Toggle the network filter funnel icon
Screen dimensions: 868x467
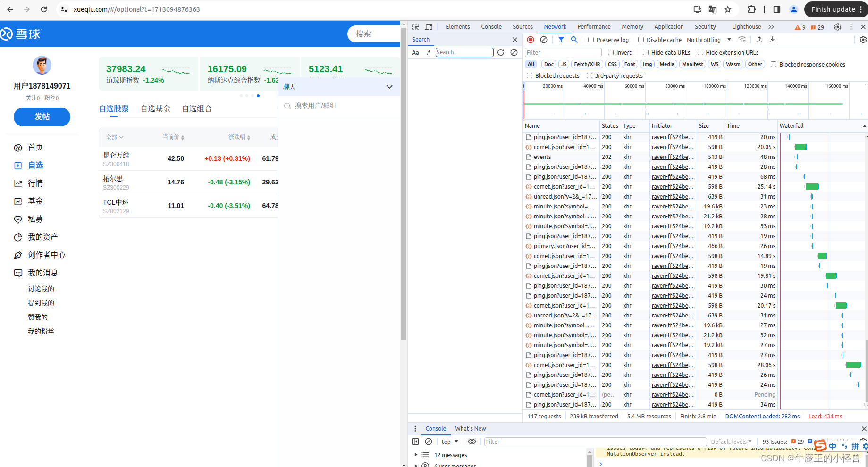[561, 40]
